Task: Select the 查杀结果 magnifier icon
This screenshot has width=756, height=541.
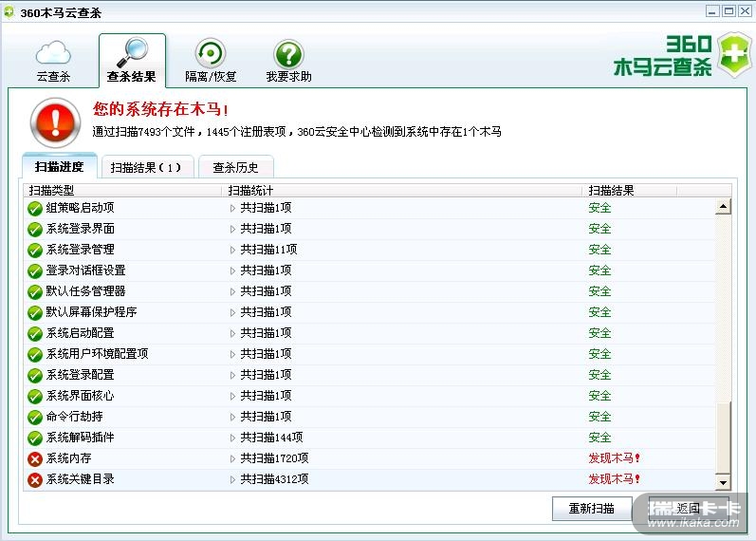Action: pos(132,52)
